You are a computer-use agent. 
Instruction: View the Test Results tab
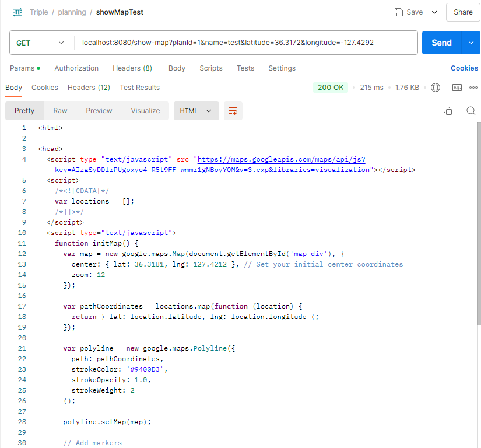coord(139,87)
